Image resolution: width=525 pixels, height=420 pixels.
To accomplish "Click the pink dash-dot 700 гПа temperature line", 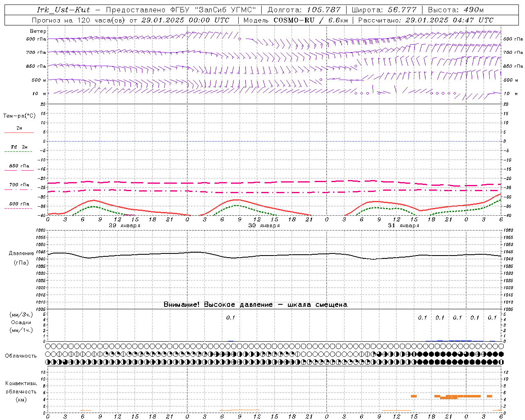I will [275, 192].
